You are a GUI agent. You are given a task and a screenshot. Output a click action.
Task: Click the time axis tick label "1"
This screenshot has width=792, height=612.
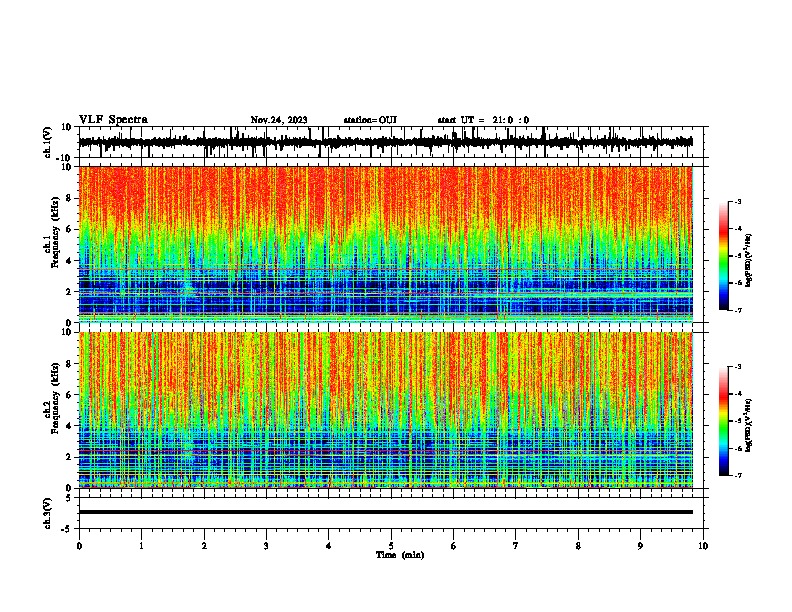[141, 546]
